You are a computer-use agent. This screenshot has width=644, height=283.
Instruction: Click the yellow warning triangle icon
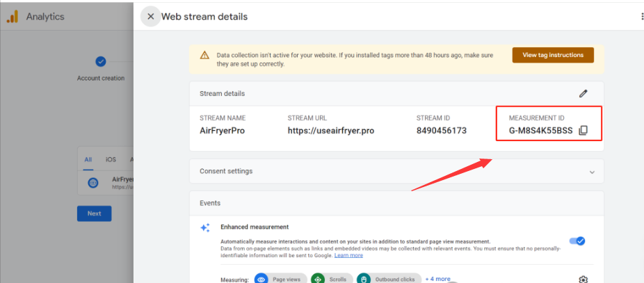(204, 55)
